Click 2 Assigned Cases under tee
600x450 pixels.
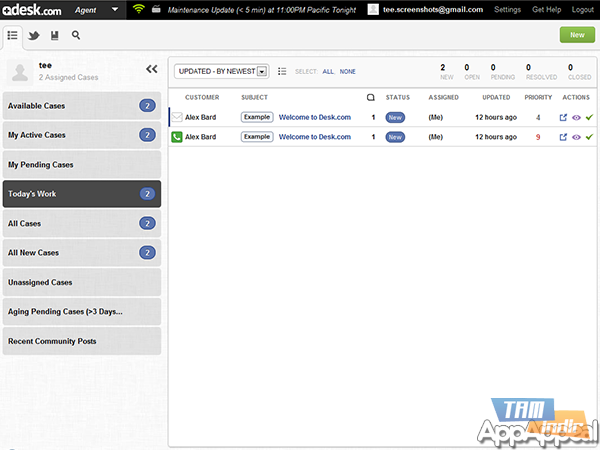coord(68,77)
